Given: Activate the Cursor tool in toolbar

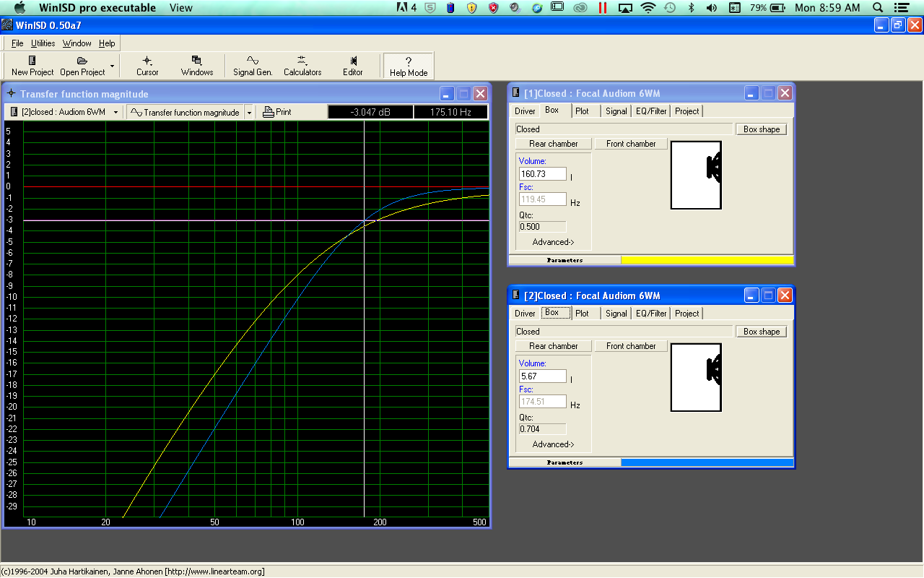Looking at the screenshot, I should click(x=147, y=66).
